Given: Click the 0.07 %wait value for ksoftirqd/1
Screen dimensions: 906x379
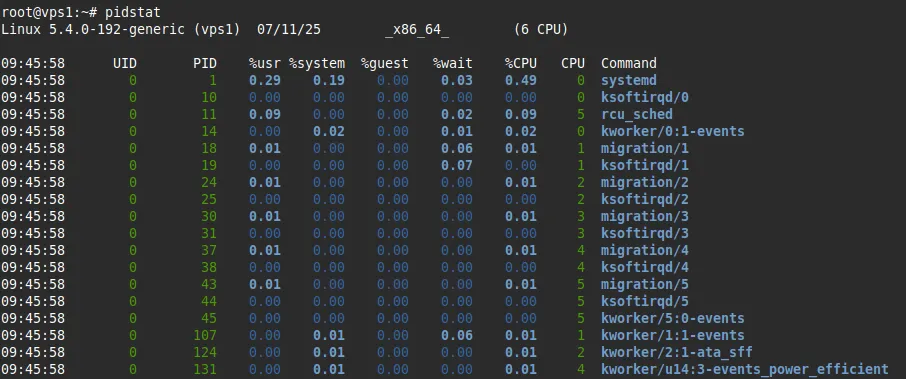Looking at the screenshot, I should click(457, 165).
